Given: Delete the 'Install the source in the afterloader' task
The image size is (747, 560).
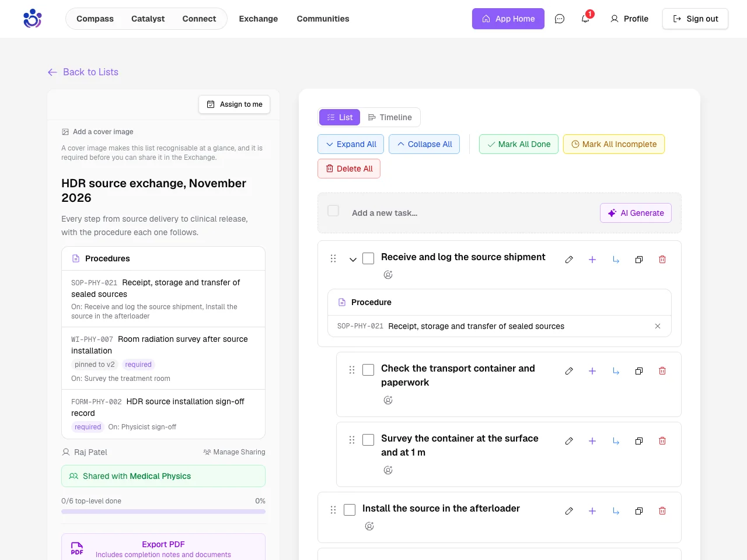Looking at the screenshot, I should tap(662, 511).
